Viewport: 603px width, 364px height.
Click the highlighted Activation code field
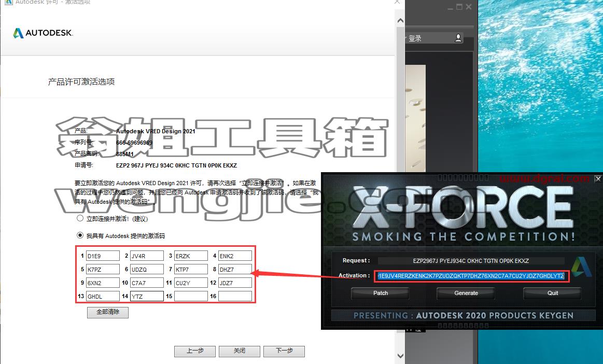(471, 276)
